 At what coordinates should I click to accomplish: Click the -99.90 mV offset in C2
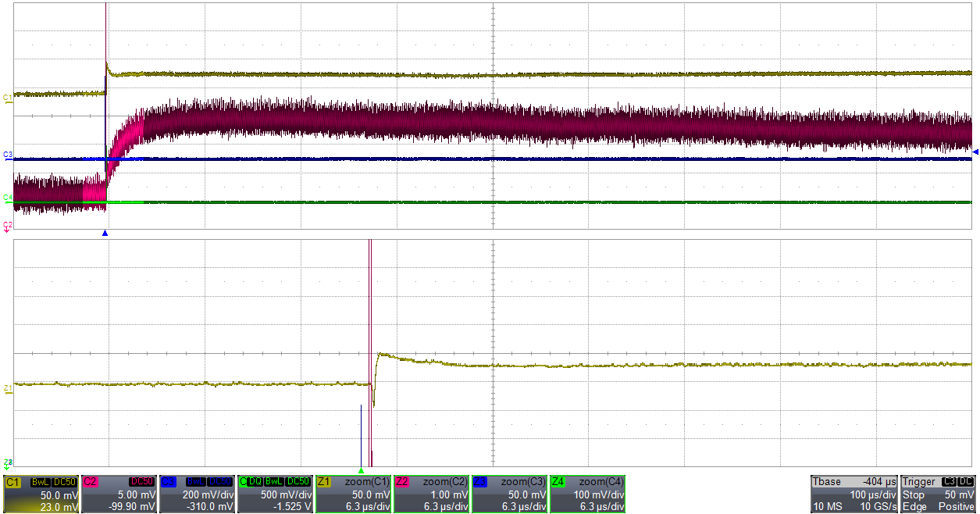tap(133, 507)
